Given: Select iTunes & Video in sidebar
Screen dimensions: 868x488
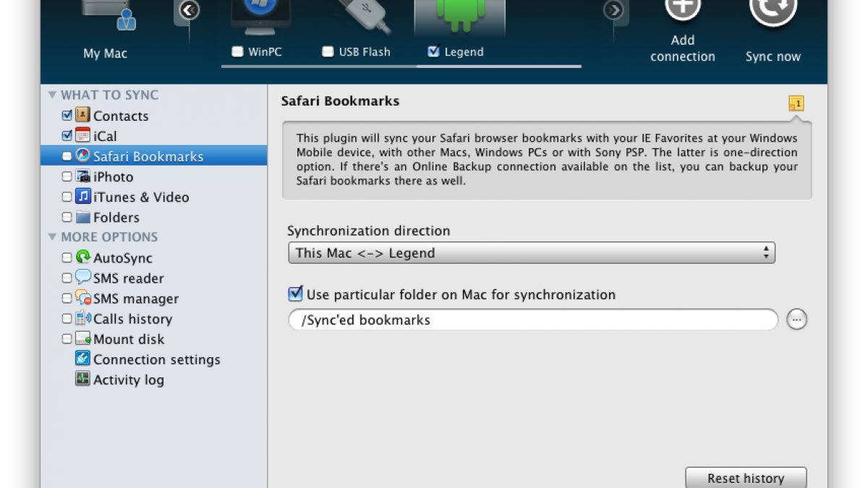Looking at the screenshot, I should (x=141, y=197).
